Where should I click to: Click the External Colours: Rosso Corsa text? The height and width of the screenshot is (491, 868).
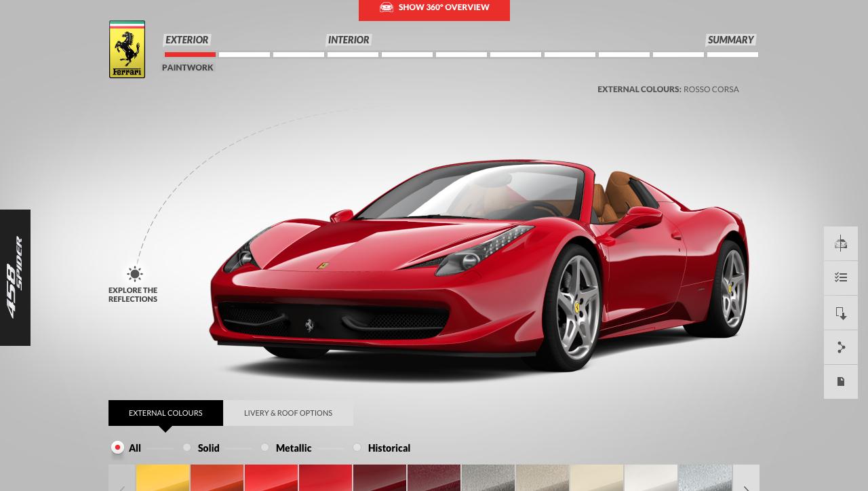(668, 90)
